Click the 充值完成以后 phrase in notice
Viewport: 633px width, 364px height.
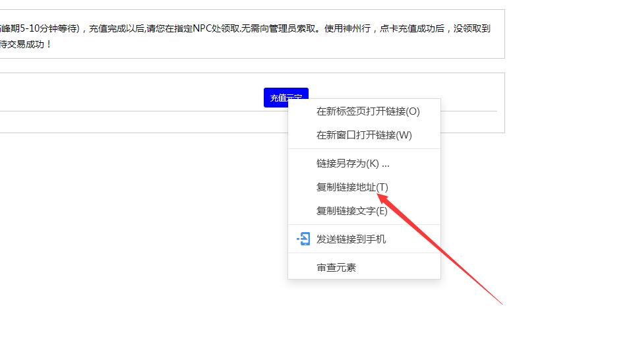pos(115,29)
